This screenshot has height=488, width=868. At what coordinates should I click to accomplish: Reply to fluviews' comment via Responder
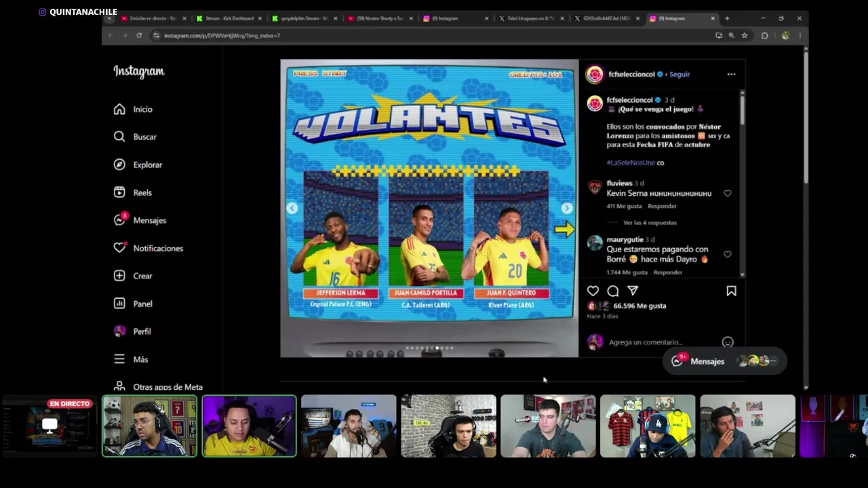click(662, 206)
